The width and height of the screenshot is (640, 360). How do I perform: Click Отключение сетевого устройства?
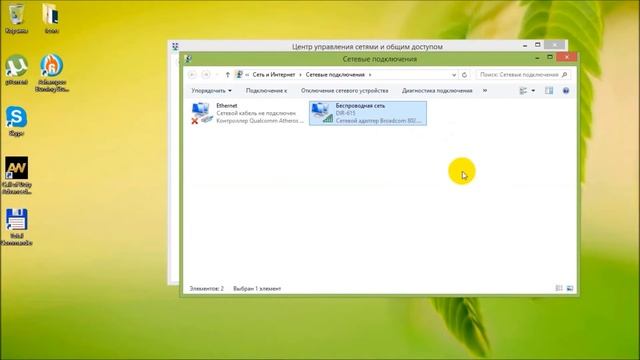[344, 91]
